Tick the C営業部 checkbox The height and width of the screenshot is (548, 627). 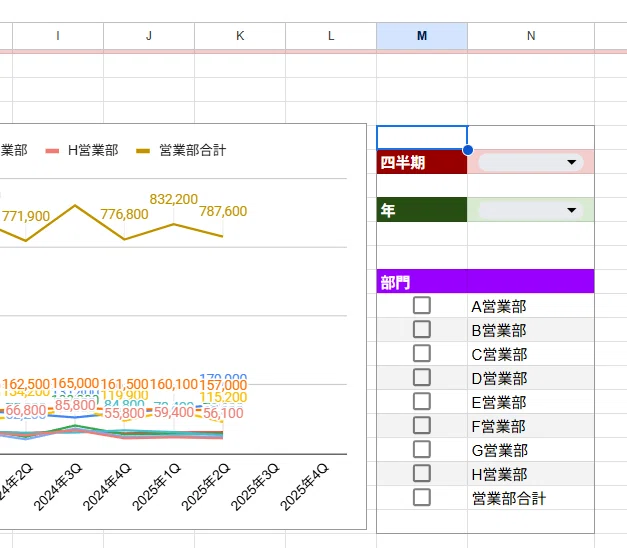tap(422, 354)
